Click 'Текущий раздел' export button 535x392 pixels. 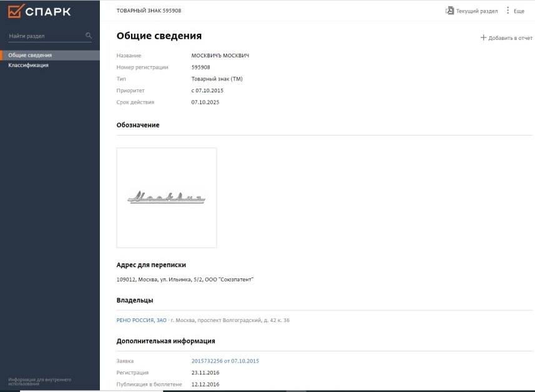click(x=471, y=11)
